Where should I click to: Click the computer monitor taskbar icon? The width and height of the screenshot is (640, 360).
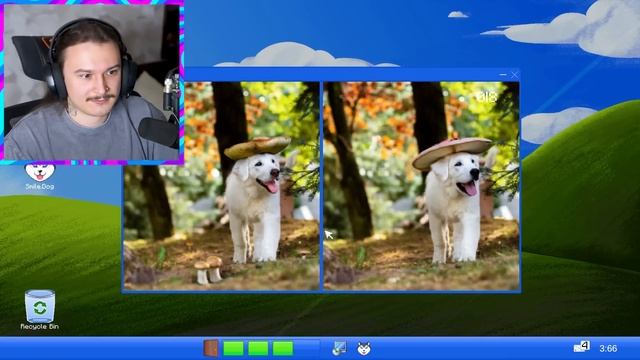point(339,348)
